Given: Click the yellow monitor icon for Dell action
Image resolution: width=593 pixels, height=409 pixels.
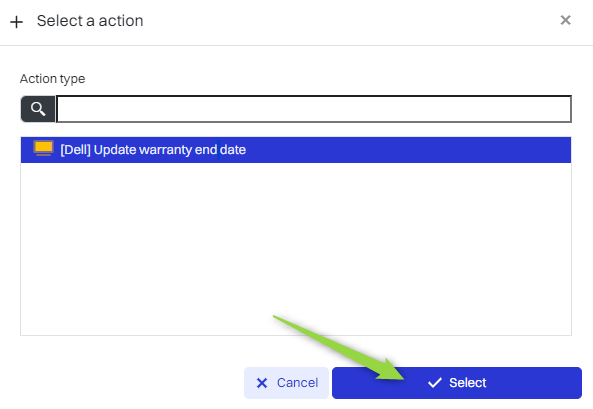Looking at the screenshot, I should click(43, 148).
